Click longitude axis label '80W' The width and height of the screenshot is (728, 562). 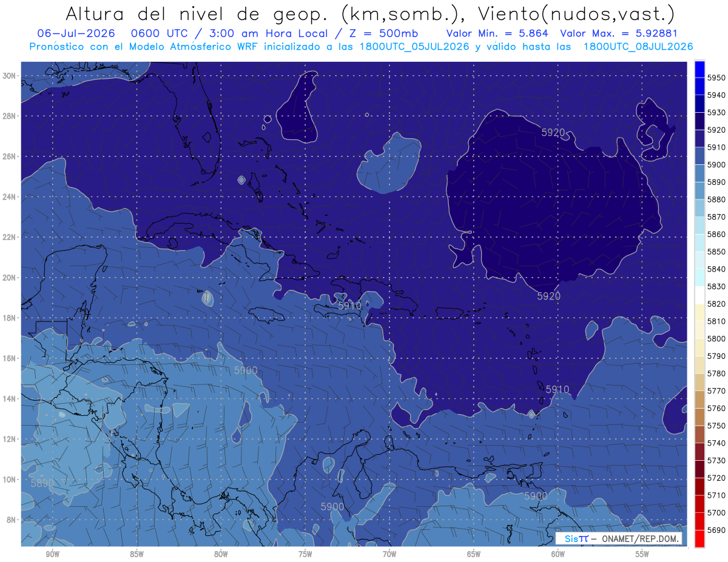click(221, 555)
